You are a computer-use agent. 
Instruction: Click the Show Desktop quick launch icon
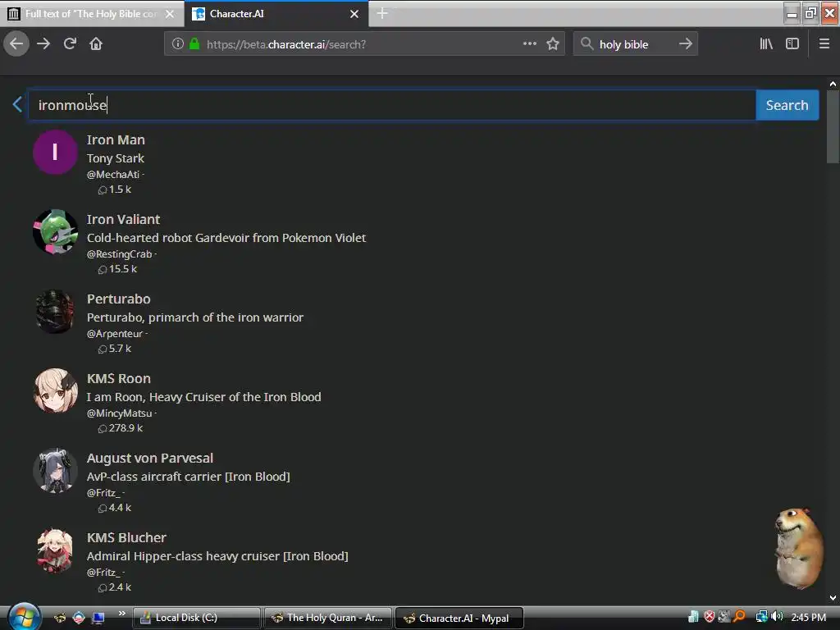98,618
